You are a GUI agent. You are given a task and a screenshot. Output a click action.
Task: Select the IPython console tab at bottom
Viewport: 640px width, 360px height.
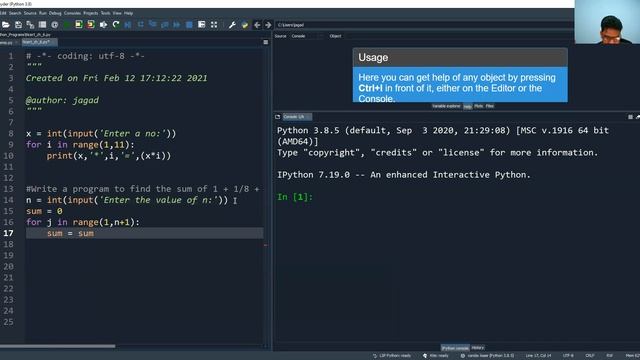455,348
